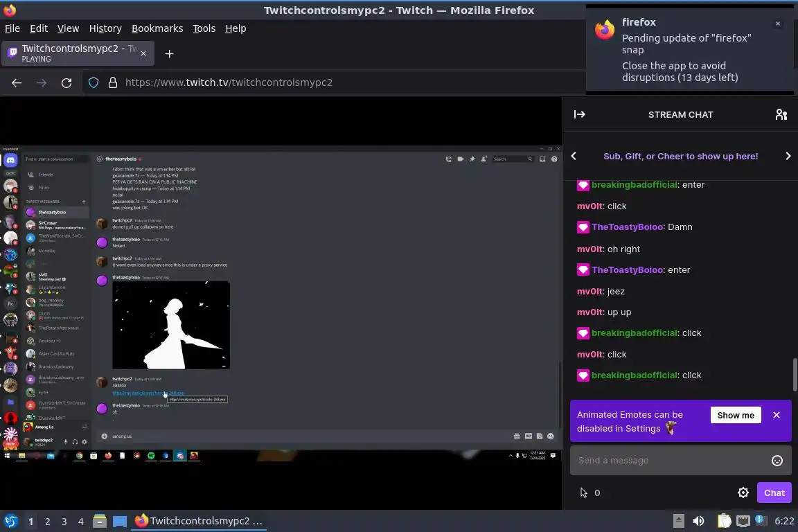Reload the Twitch page
Image resolution: width=798 pixels, height=532 pixels.
coord(66,82)
